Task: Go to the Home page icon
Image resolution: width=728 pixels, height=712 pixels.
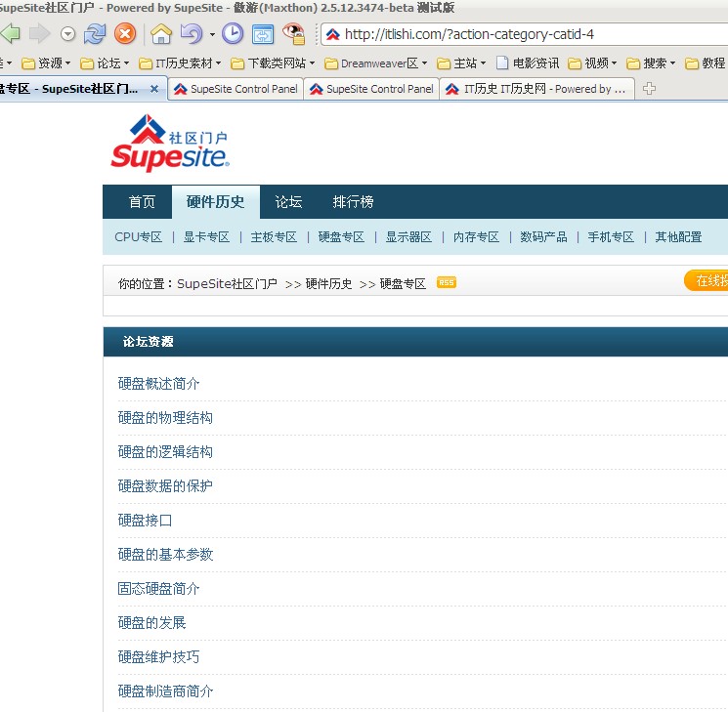Action: [161, 34]
